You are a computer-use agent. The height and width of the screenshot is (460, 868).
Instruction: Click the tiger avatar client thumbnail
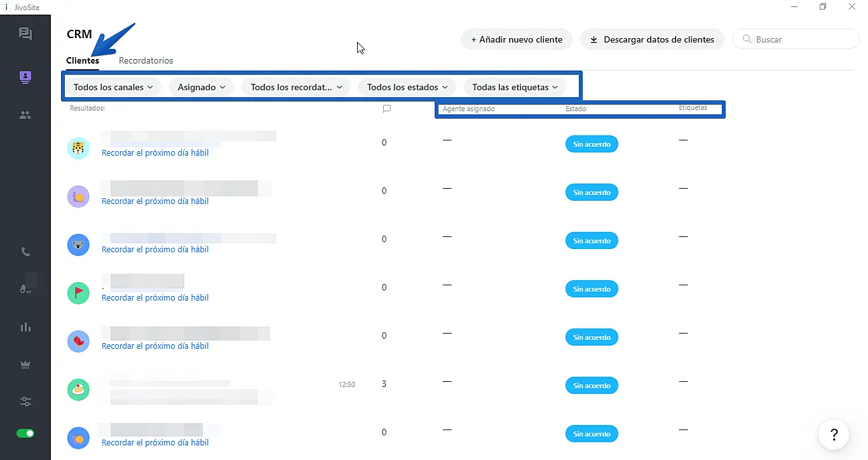point(78,148)
